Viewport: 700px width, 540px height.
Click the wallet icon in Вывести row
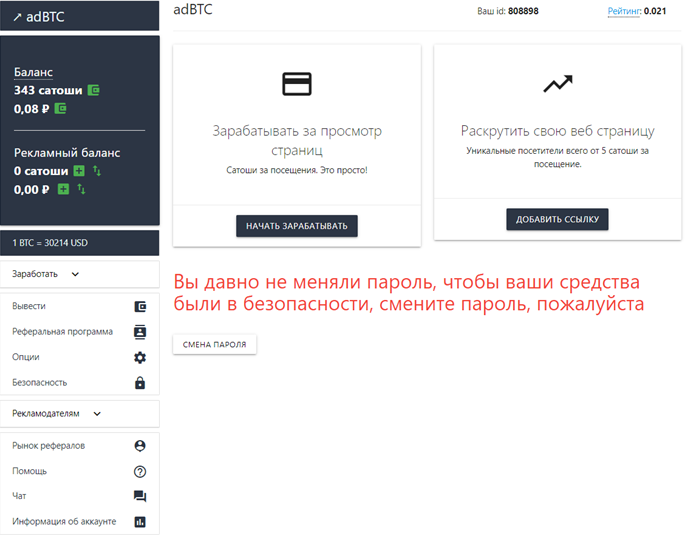pyautogui.click(x=140, y=307)
